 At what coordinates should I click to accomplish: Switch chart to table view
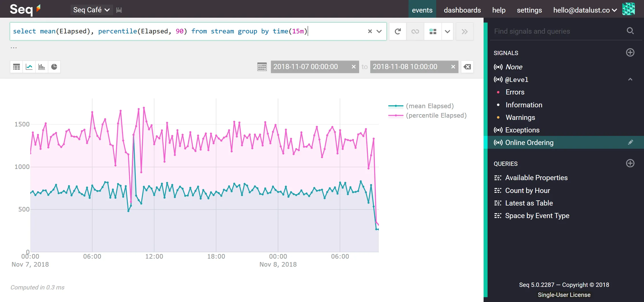click(x=16, y=67)
